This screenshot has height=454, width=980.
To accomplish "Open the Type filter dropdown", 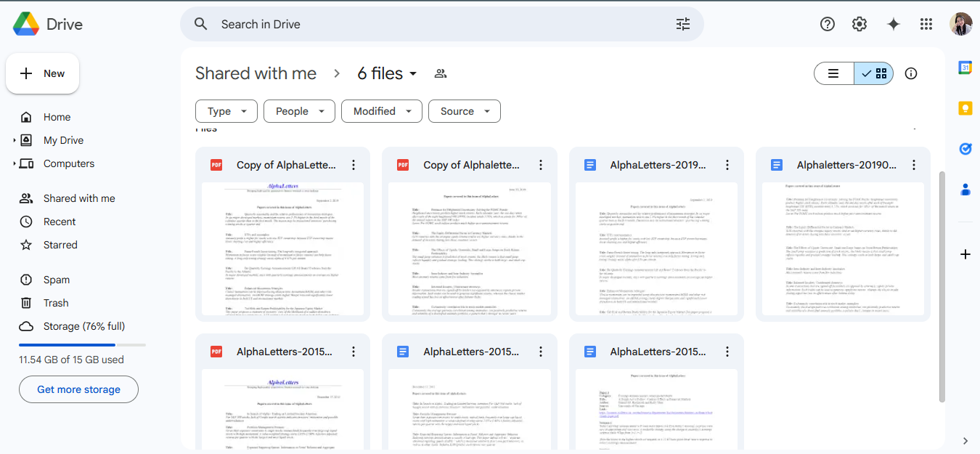I will point(226,111).
